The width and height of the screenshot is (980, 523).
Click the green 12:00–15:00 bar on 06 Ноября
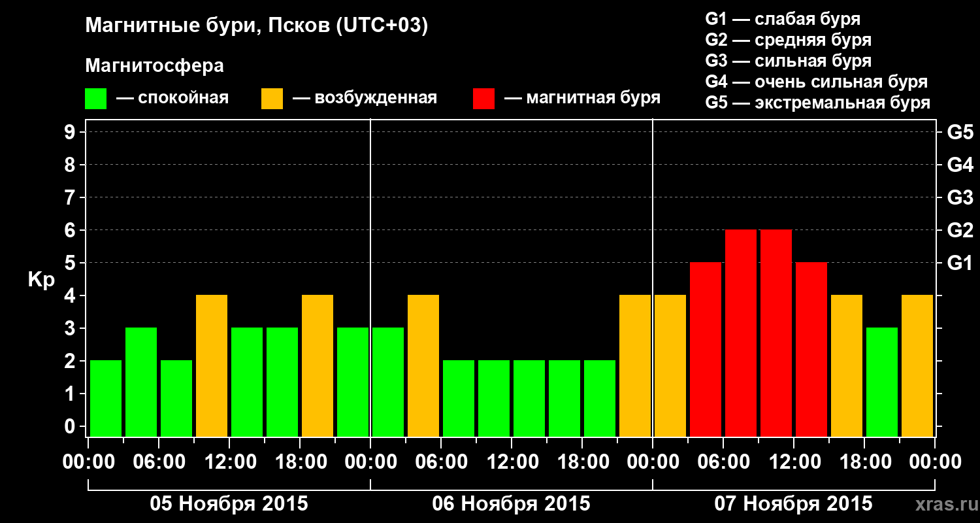pyautogui.click(x=529, y=399)
